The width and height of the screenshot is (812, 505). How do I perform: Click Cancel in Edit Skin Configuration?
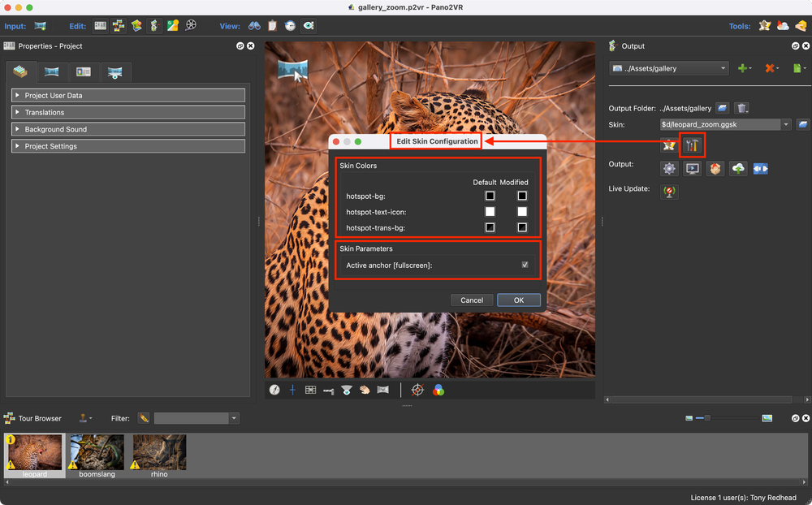click(x=472, y=300)
